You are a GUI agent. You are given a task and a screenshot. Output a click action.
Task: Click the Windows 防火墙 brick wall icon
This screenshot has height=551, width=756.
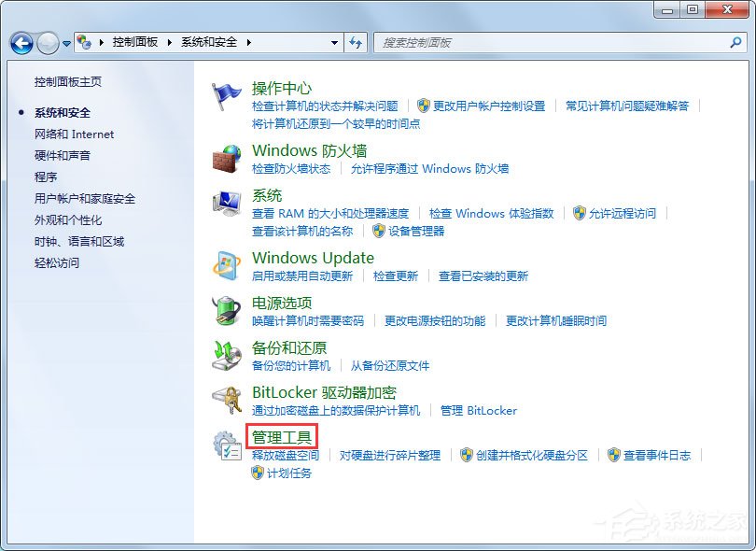pyautogui.click(x=227, y=161)
